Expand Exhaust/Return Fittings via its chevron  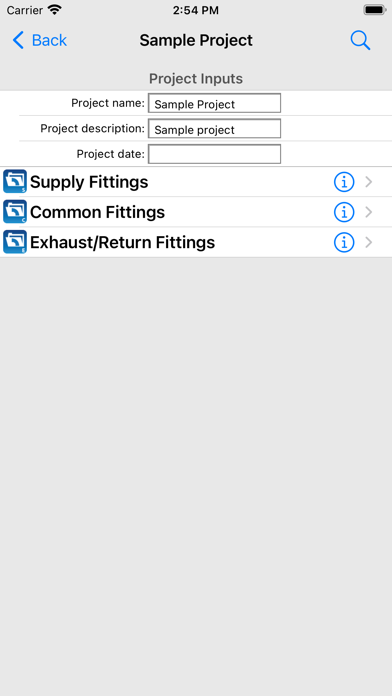tap(368, 242)
